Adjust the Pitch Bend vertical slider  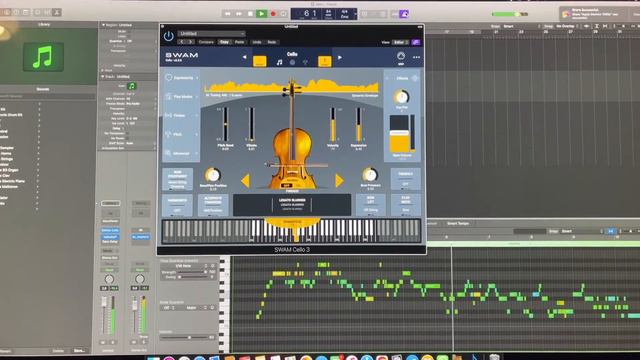[x=225, y=124]
